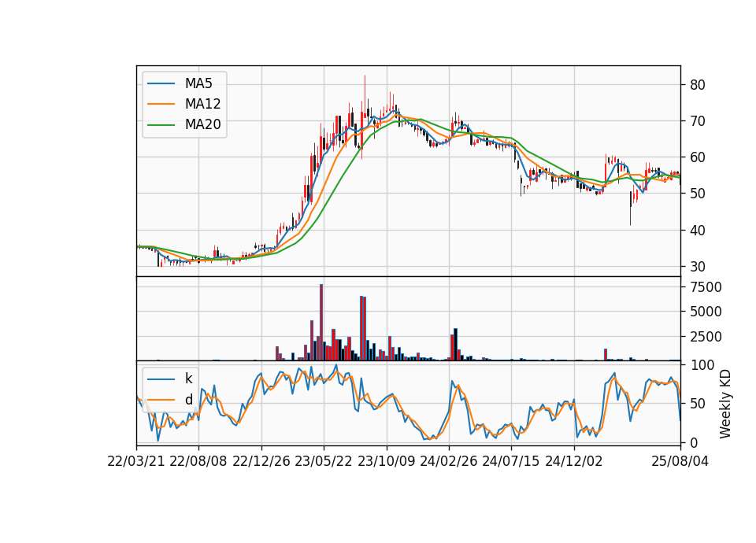The width and height of the screenshot is (756, 543).
Task: Click the Weekly KD axis label
Action: pyautogui.click(x=725, y=404)
